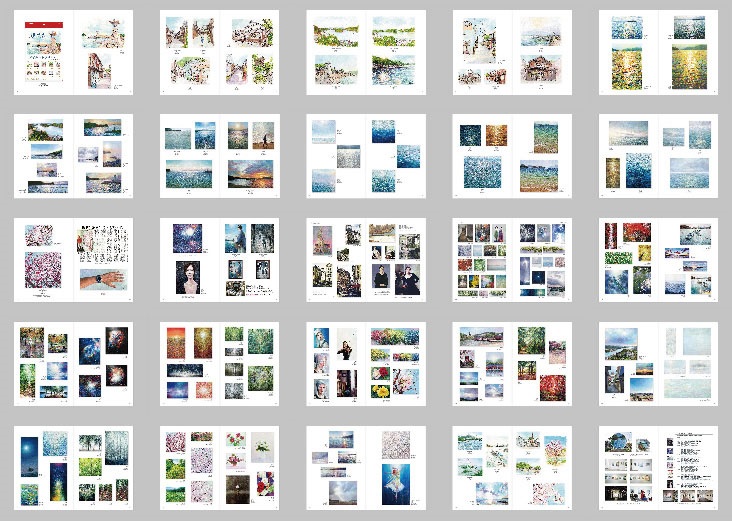
Task: Select the spread with pink blossoms and flower vases
Action: click(x=219, y=468)
